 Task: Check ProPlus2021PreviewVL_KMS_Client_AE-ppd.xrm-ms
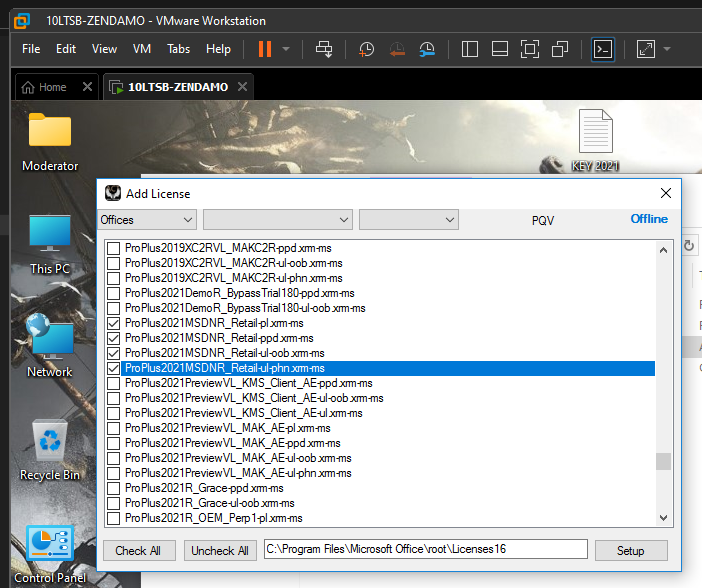(x=114, y=383)
